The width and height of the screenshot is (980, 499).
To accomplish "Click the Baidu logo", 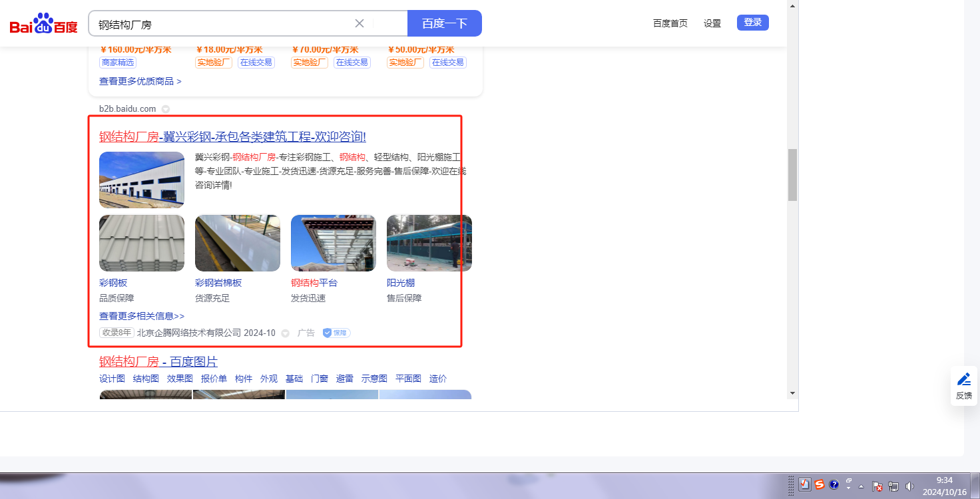I will [x=44, y=24].
